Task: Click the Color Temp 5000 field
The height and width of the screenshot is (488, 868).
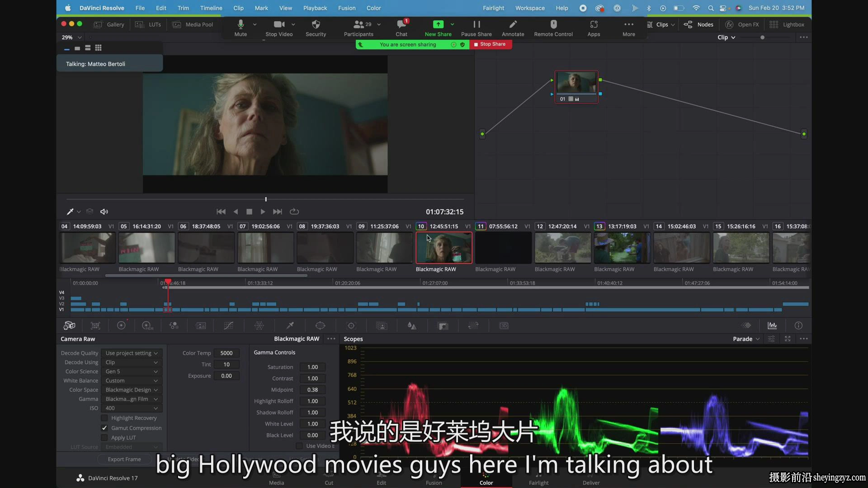Action: (x=226, y=353)
